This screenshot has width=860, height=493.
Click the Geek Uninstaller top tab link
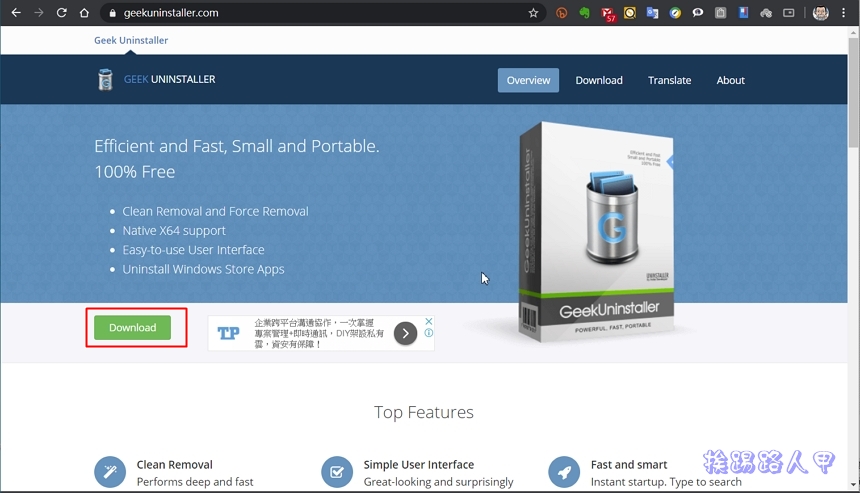(131, 40)
